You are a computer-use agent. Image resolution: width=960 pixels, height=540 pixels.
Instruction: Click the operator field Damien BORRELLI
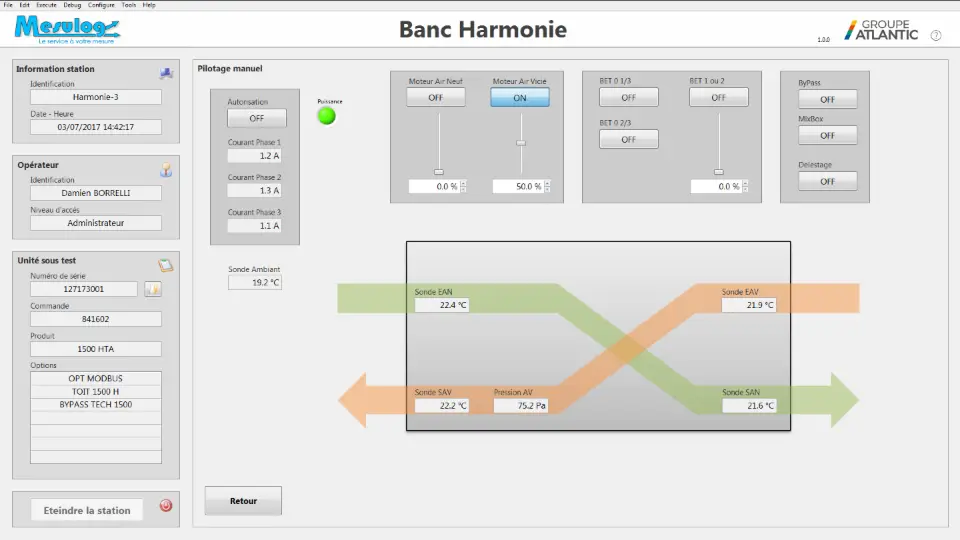click(x=96, y=193)
